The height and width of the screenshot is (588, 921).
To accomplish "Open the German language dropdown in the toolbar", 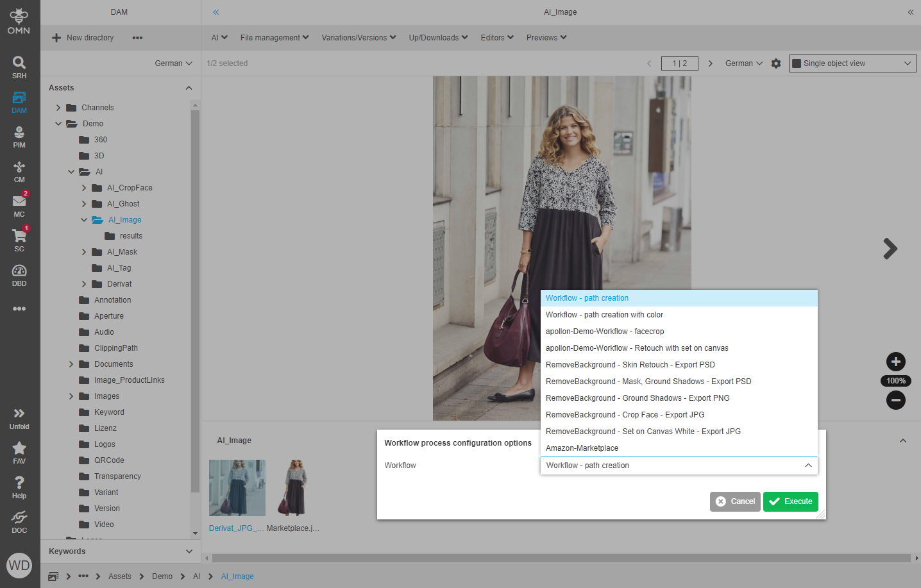I will tap(743, 63).
